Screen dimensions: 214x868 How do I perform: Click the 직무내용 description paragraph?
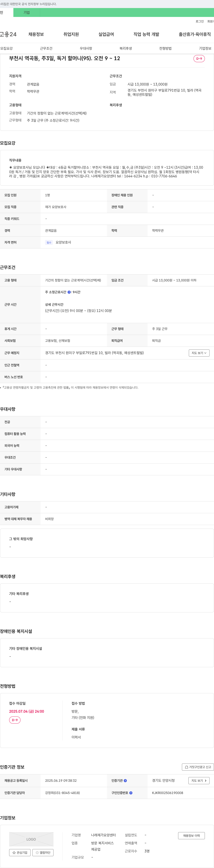(106, 172)
